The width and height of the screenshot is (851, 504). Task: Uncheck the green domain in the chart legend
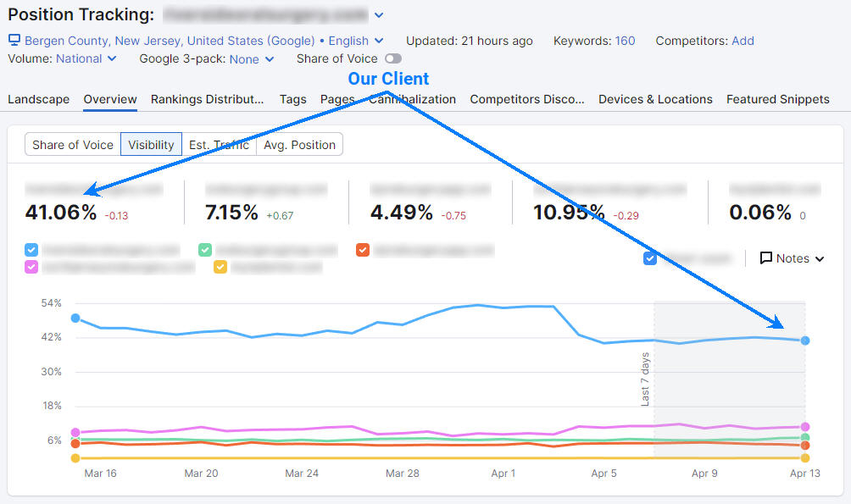pyautogui.click(x=206, y=250)
